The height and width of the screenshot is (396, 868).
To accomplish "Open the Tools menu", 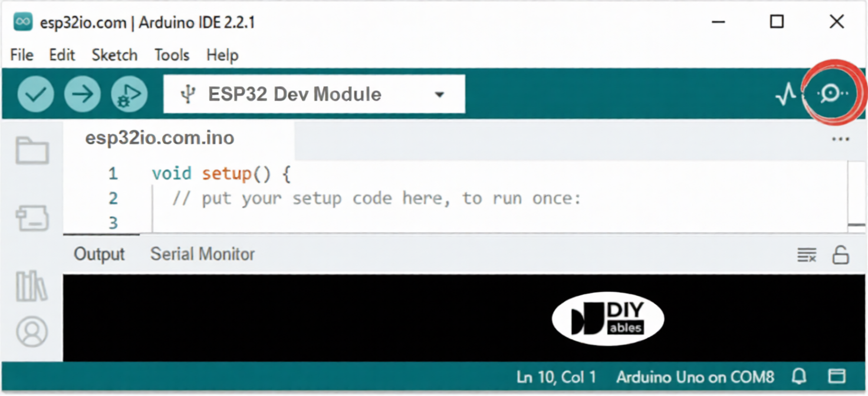I will (x=172, y=55).
